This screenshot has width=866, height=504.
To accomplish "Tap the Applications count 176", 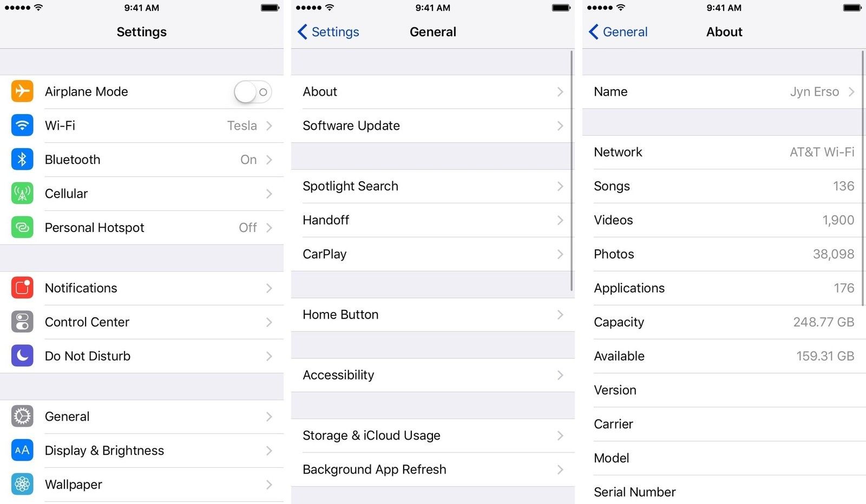I will click(x=844, y=288).
